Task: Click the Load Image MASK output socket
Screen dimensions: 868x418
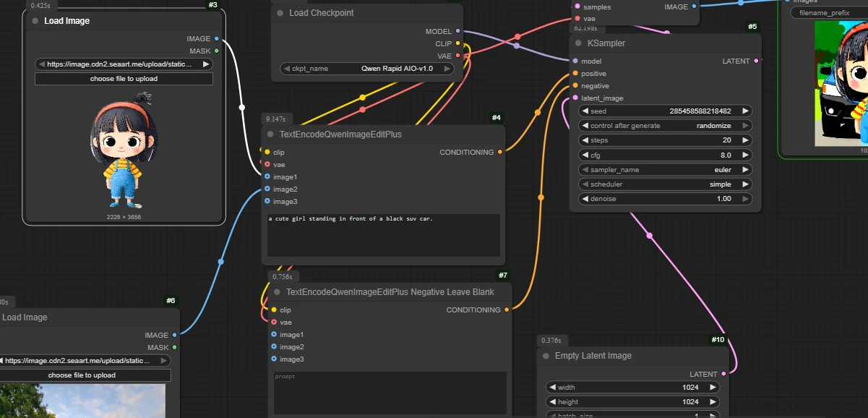Action: [x=216, y=51]
